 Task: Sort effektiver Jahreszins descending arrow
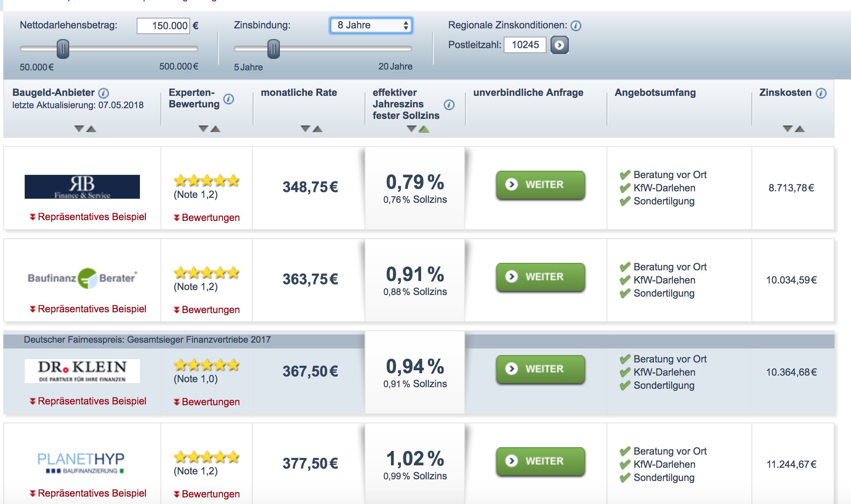point(412,129)
